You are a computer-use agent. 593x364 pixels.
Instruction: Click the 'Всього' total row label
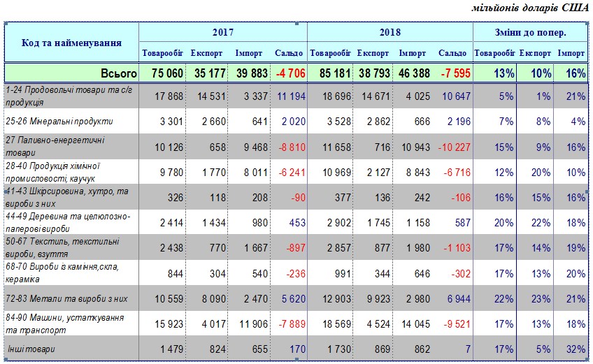(118, 73)
